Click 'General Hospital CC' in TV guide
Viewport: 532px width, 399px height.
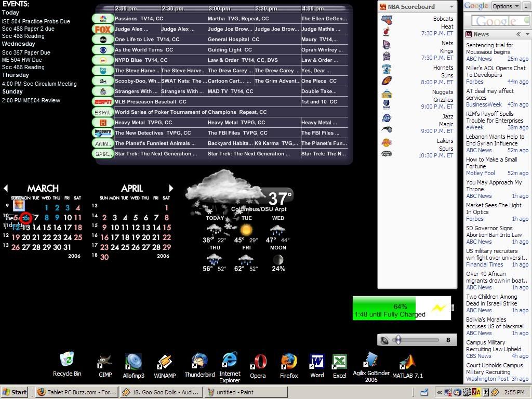[x=233, y=39]
